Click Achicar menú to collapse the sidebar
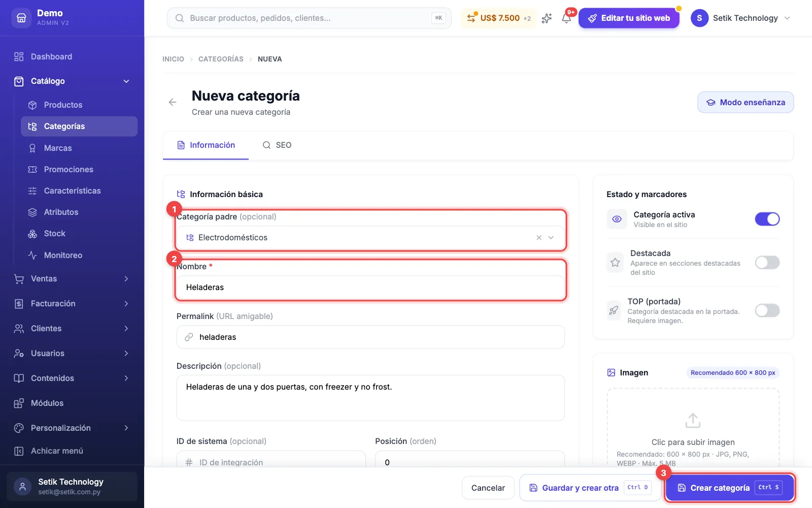The image size is (812, 508). (72, 451)
